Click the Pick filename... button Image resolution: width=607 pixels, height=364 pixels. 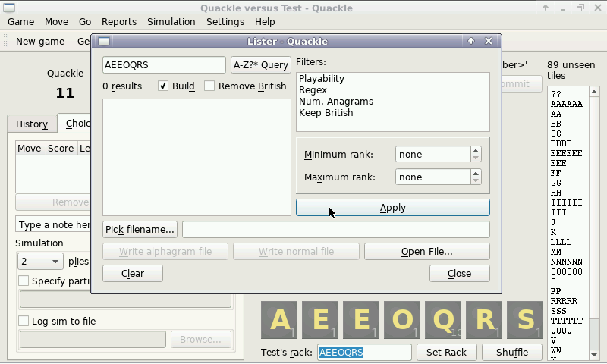(140, 229)
